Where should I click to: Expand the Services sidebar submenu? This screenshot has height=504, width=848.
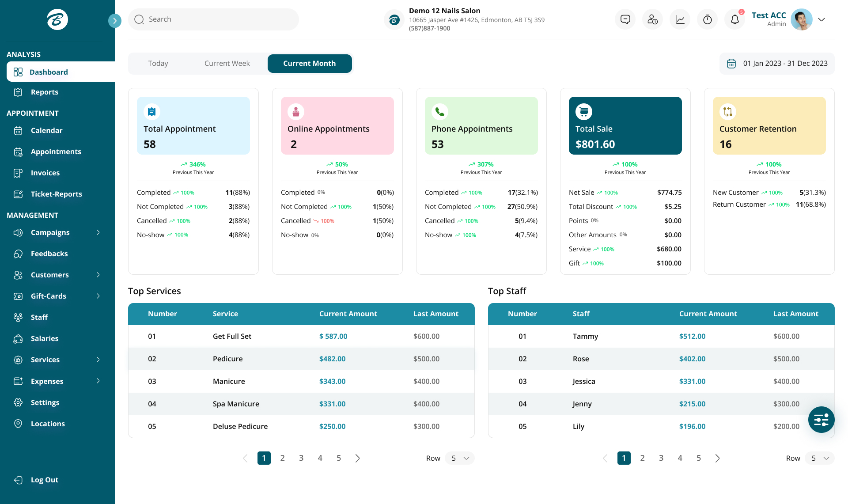[x=98, y=360]
